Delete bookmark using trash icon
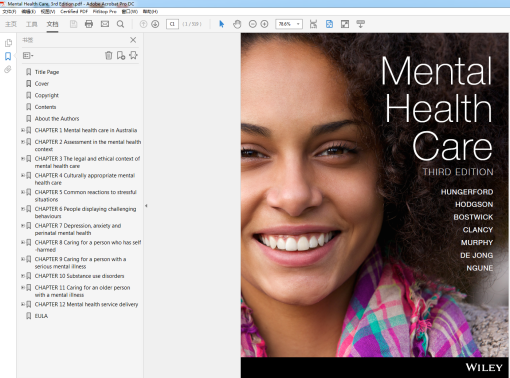This screenshot has width=510, height=378. pyautogui.click(x=109, y=55)
